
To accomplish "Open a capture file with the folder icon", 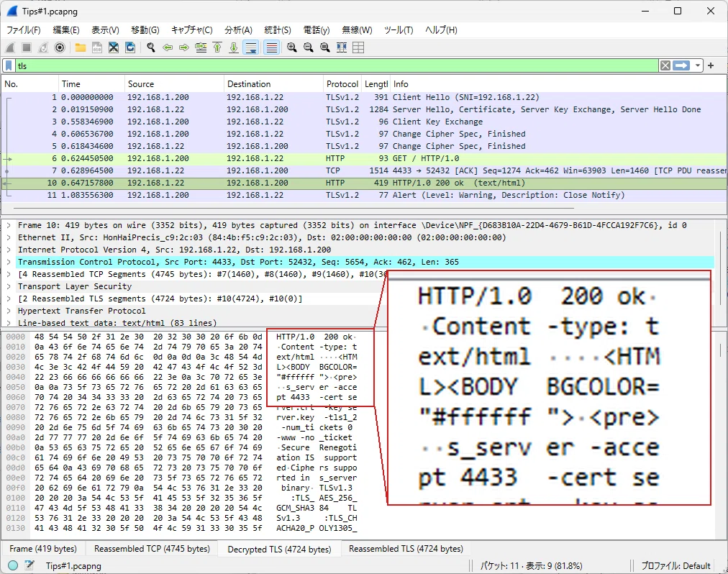I will [x=81, y=47].
